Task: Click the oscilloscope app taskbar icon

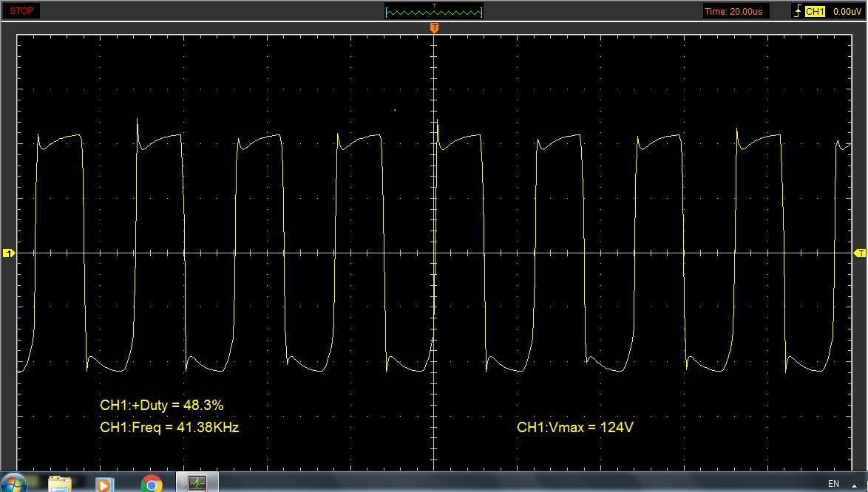Action: point(197,484)
